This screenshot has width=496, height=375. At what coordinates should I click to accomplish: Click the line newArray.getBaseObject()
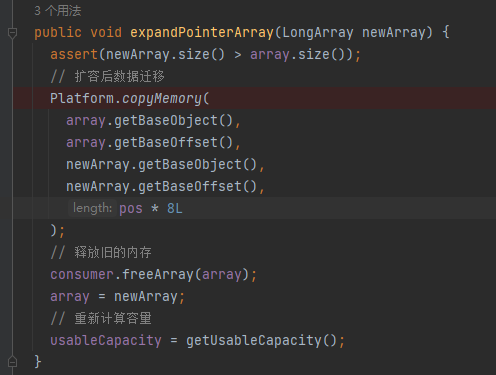(x=165, y=164)
